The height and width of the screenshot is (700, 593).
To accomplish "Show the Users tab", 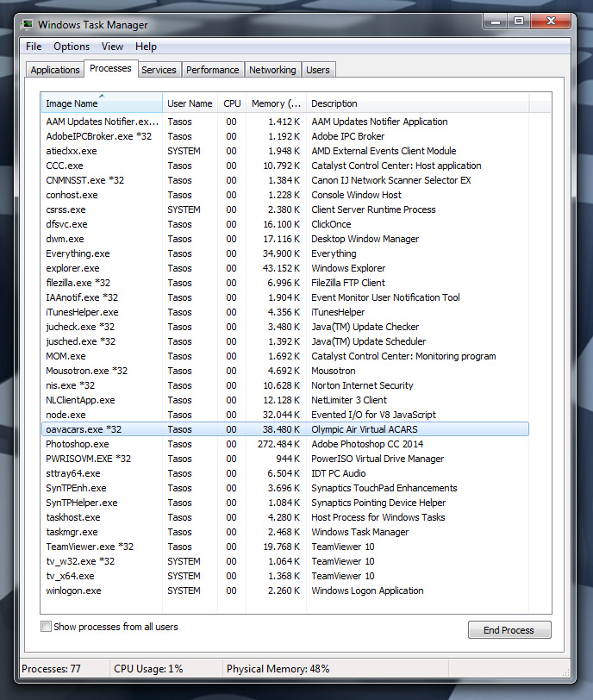I will click(x=318, y=70).
